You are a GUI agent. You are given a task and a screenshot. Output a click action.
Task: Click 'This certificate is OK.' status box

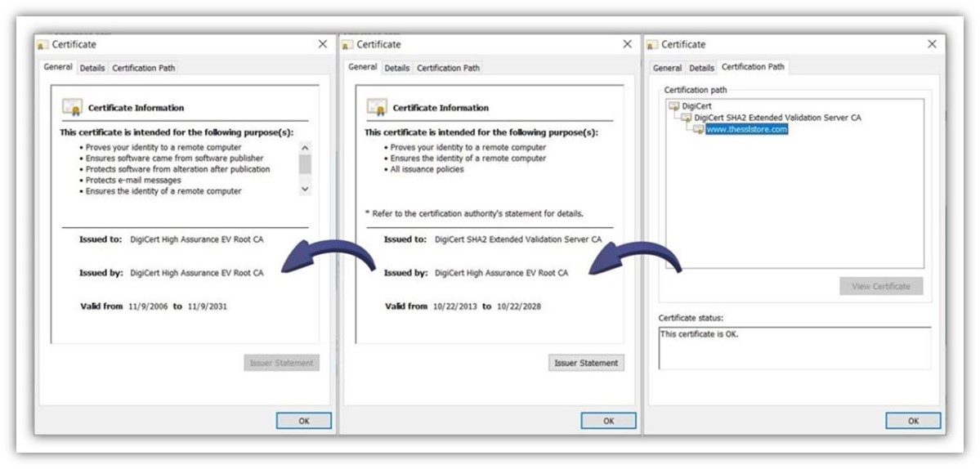tap(795, 348)
